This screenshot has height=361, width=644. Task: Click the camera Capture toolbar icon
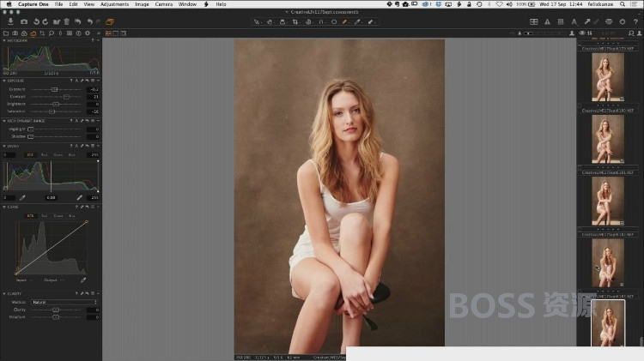24,21
